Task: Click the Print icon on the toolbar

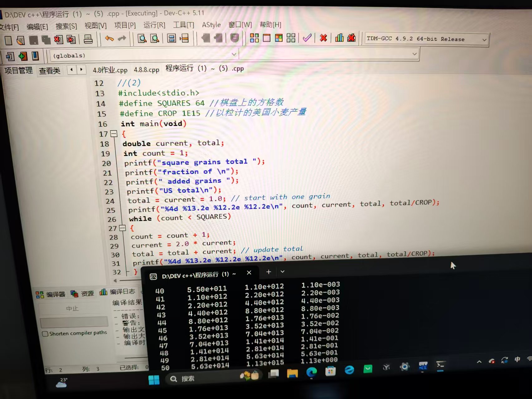Action: [89, 39]
